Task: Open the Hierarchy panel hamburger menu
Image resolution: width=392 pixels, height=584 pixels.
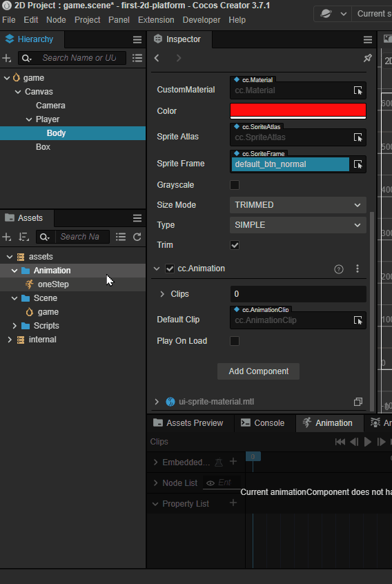Action: [x=137, y=40]
